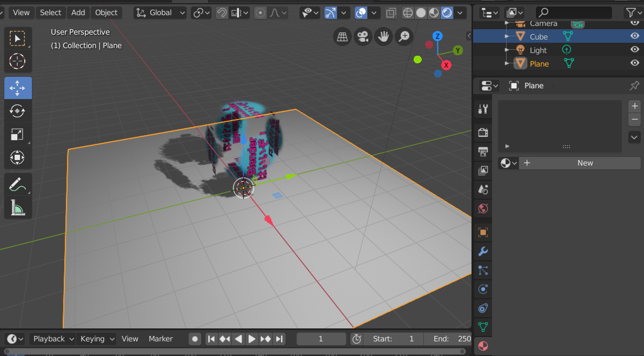The height and width of the screenshot is (356, 644).
Task: Expand the Cube item in outliner
Action: 507,36
